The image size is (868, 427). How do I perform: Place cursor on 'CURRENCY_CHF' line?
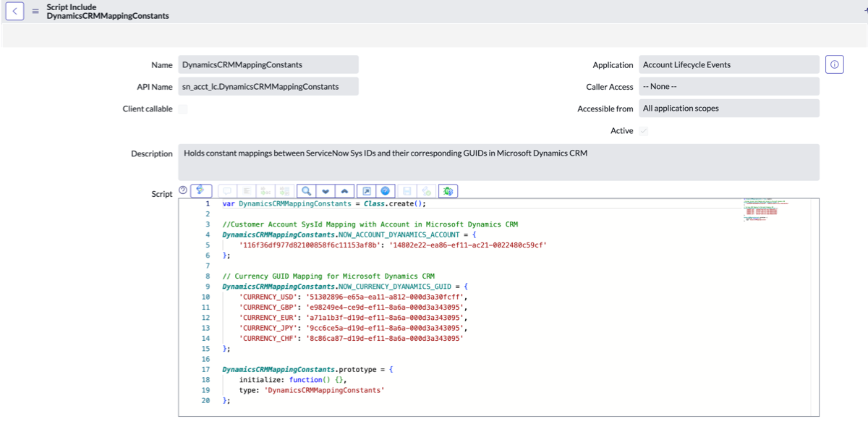point(352,338)
